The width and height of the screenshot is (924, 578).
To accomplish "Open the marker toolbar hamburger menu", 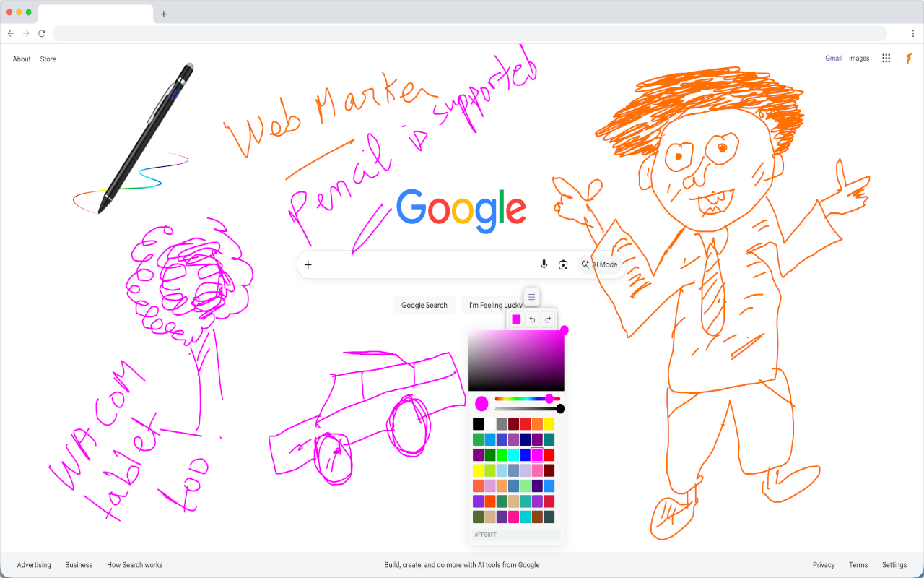I will (x=532, y=297).
